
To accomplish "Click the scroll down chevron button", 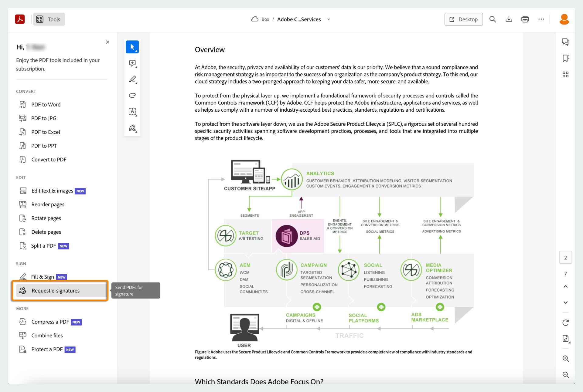I will point(565,303).
